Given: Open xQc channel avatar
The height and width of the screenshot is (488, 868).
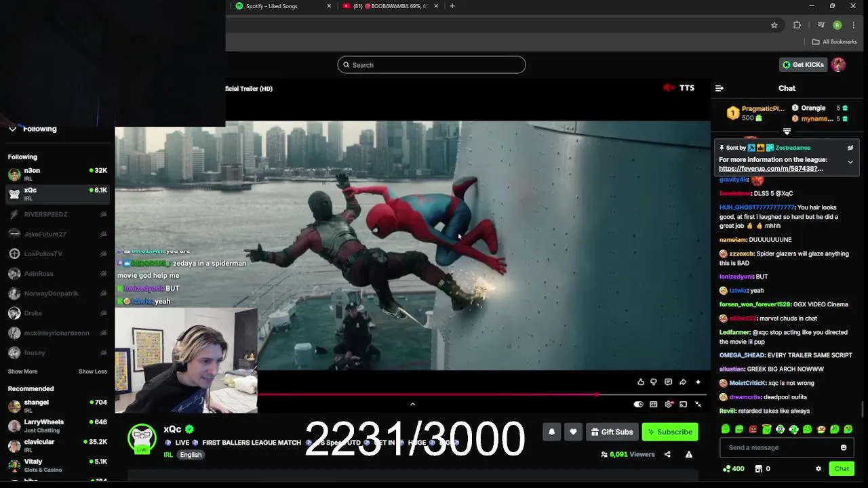Looking at the screenshot, I should (142, 438).
